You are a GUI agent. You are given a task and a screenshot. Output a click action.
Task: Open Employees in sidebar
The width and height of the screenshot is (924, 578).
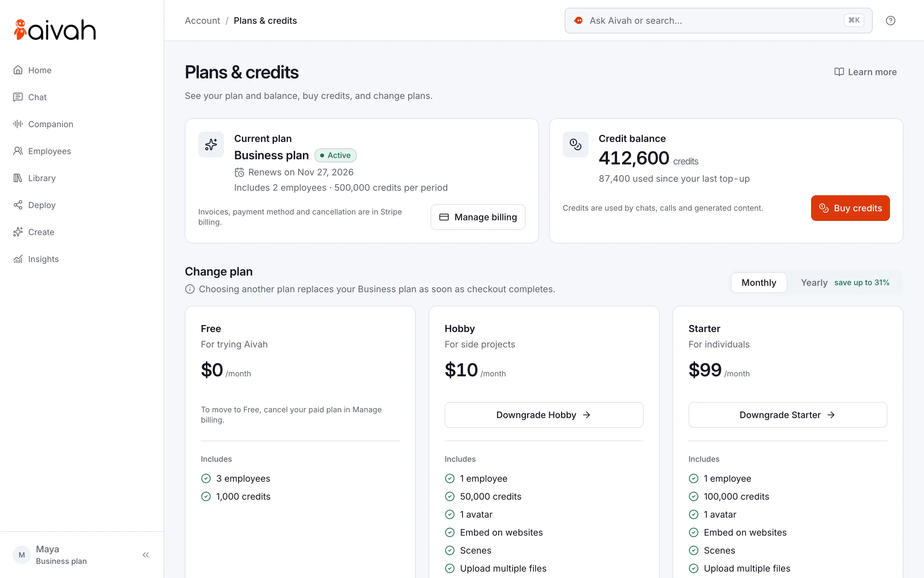pyautogui.click(x=42, y=151)
